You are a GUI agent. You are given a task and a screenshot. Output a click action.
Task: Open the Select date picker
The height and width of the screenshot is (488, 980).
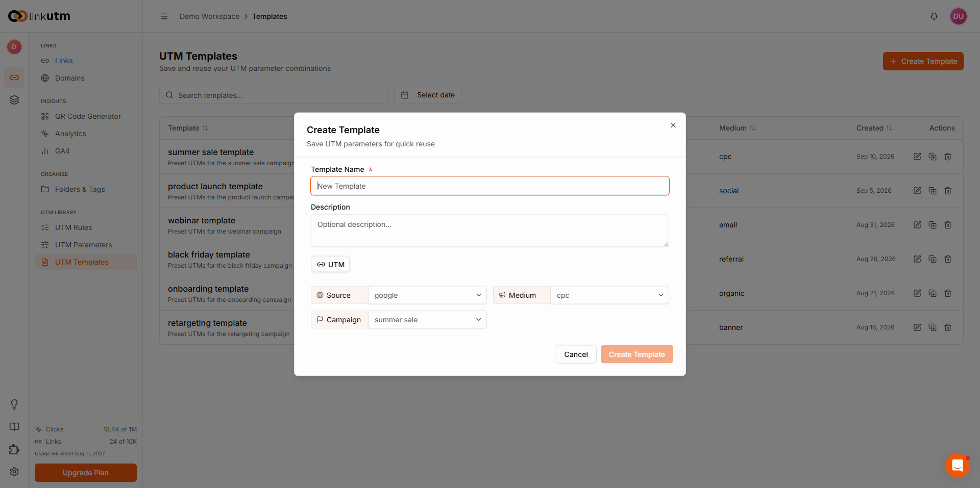tap(428, 95)
